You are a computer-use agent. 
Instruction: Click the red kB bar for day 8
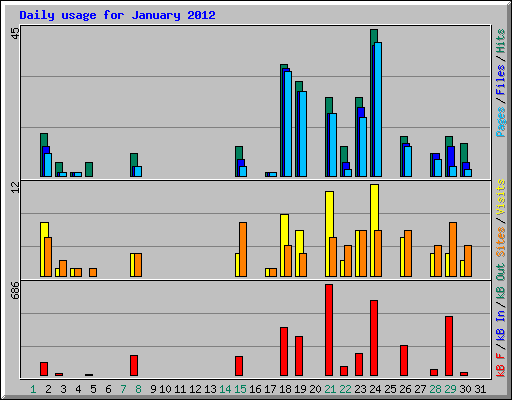pos(134,365)
